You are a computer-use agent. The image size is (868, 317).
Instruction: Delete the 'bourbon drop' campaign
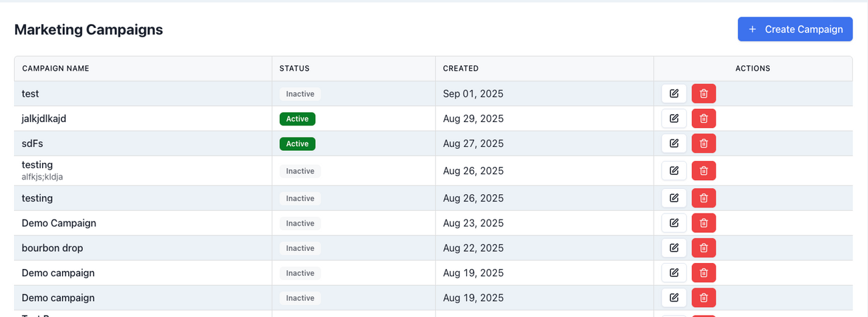click(x=703, y=248)
